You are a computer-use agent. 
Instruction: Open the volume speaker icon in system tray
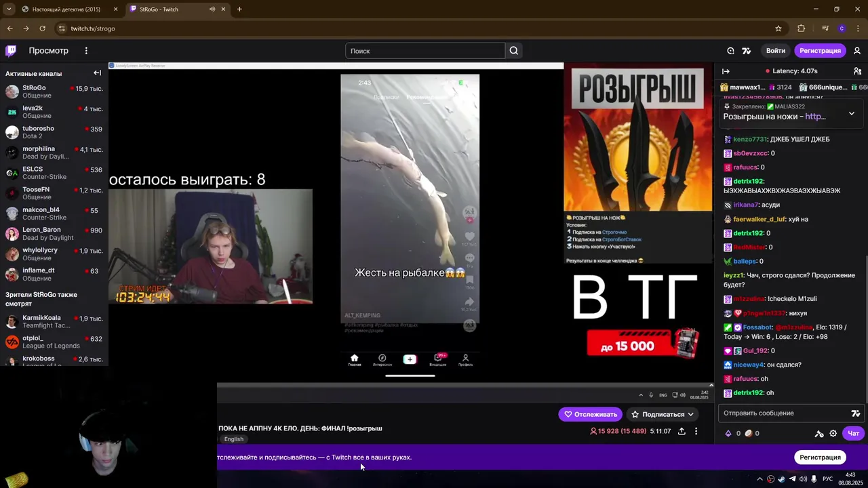[803, 479]
